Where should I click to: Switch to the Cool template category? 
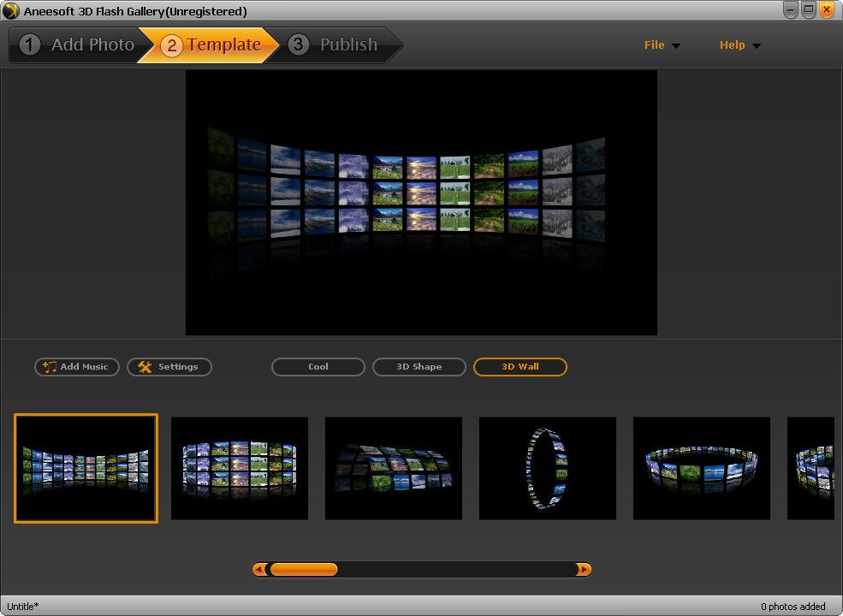(x=318, y=367)
